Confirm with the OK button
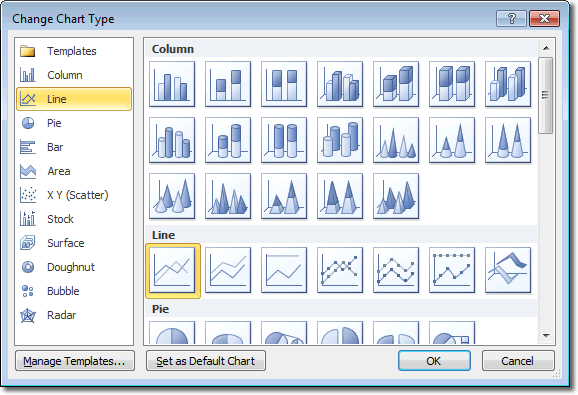Screen dimensions: 578x395 (x=434, y=361)
